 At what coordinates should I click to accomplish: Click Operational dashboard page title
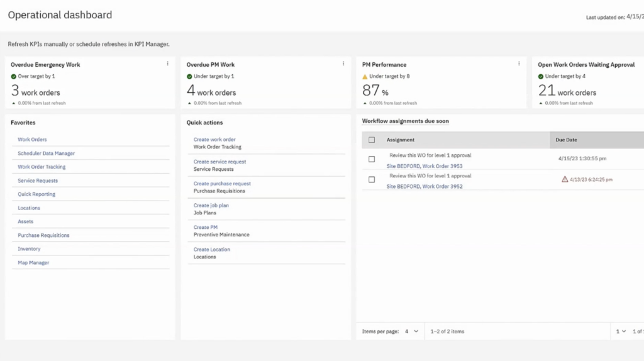point(60,15)
